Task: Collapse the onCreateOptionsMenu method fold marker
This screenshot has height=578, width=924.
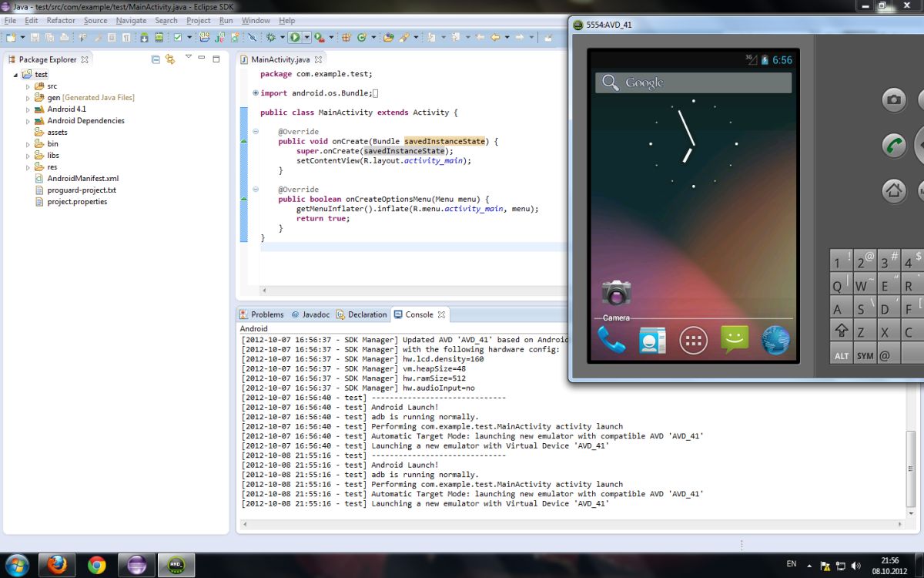Action: [256, 190]
